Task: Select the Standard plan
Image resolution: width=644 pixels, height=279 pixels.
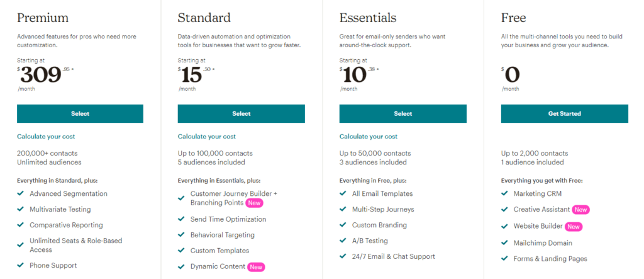Action: click(241, 113)
